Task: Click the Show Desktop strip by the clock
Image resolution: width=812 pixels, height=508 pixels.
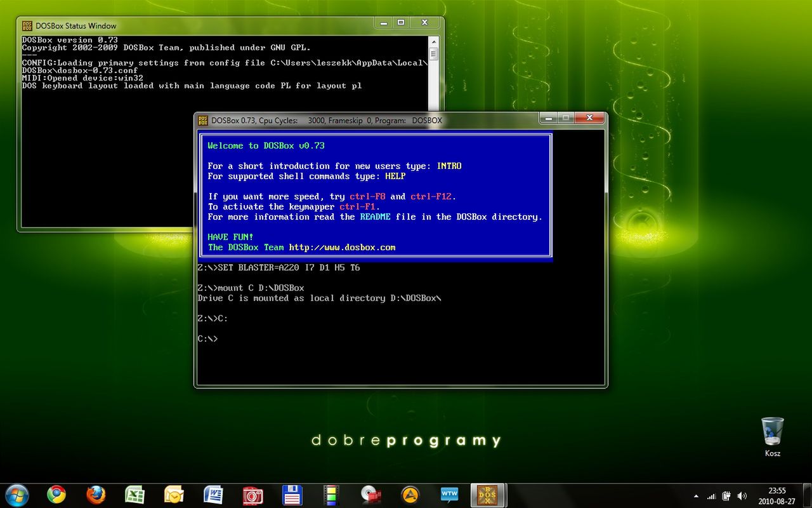Action: click(x=807, y=495)
